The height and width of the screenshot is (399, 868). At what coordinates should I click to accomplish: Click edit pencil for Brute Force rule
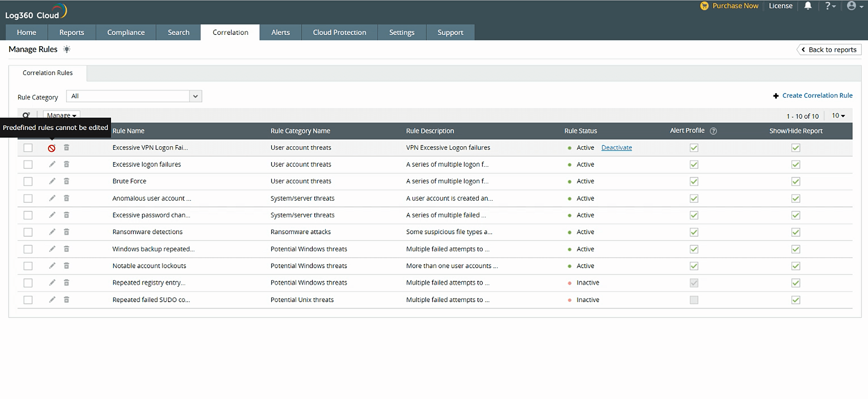pos(52,181)
